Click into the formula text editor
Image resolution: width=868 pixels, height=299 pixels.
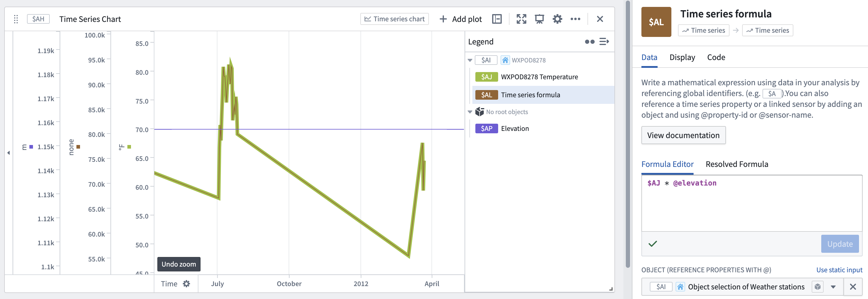(751, 203)
